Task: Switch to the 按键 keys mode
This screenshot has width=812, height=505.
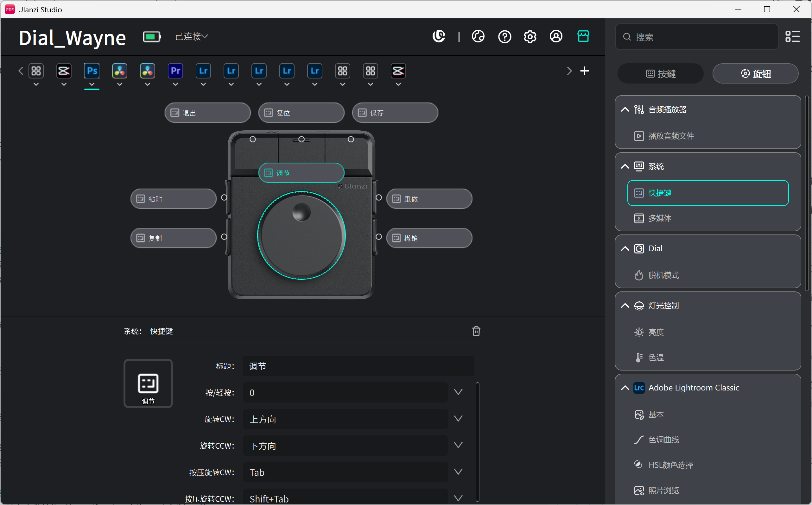Action: click(660, 73)
